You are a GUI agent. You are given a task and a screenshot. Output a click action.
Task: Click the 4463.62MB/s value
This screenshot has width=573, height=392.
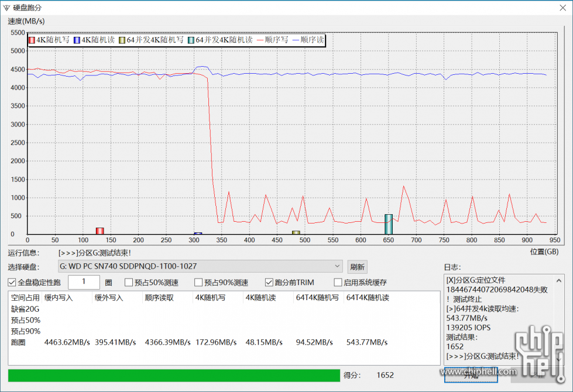(x=67, y=342)
